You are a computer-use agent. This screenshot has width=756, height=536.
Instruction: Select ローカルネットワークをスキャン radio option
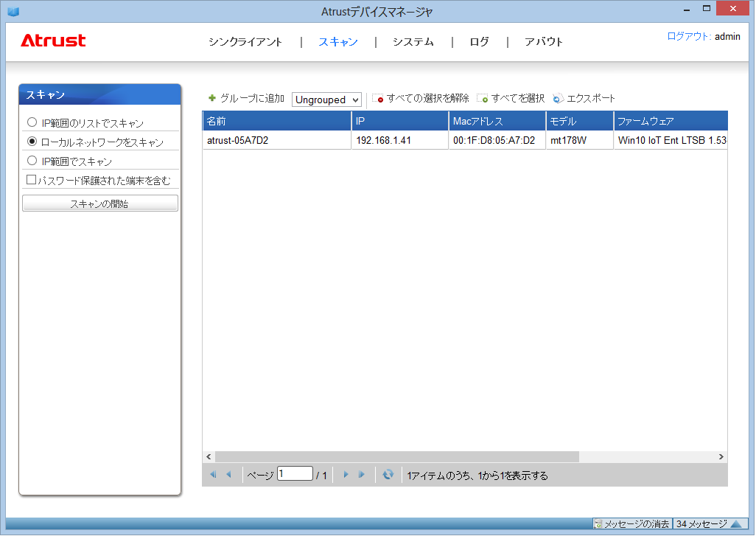(32, 142)
